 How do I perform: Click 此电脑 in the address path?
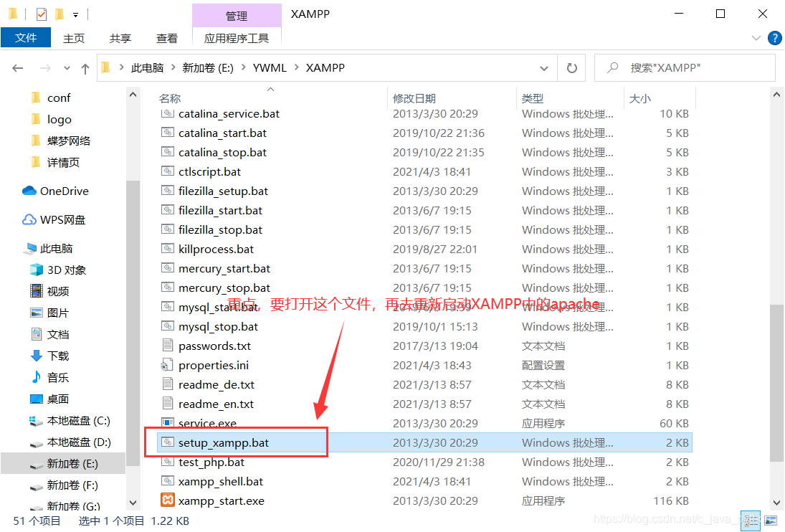click(x=147, y=67)
